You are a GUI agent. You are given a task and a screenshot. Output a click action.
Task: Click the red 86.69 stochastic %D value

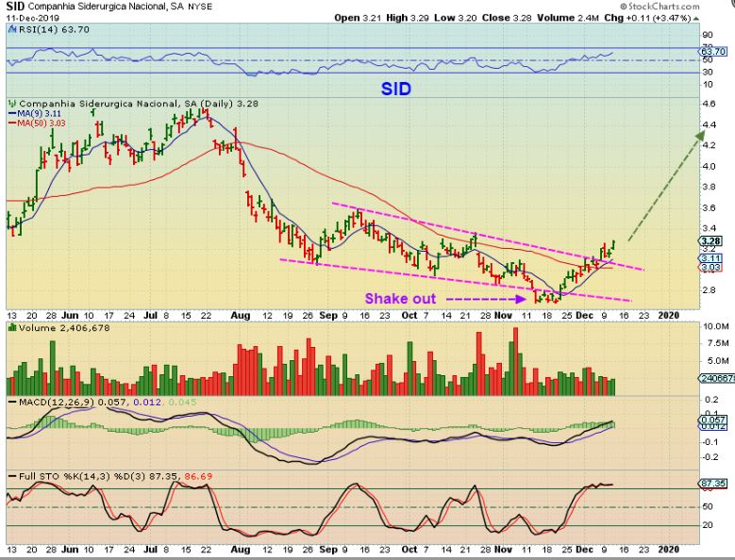pos(198,477)
